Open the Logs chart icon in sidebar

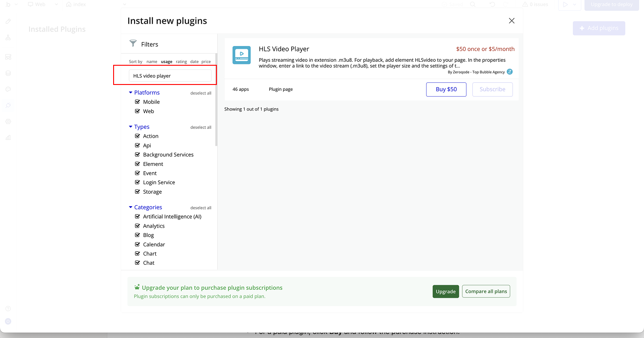8,138
